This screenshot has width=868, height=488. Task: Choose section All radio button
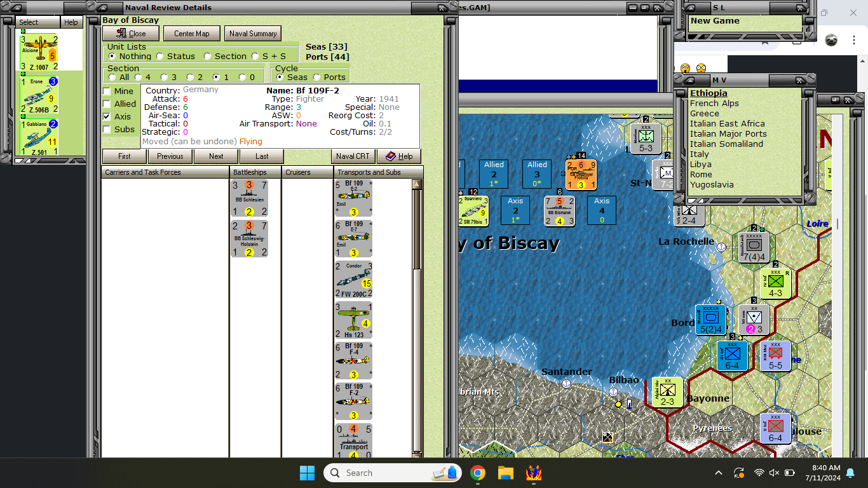point(112,77)
